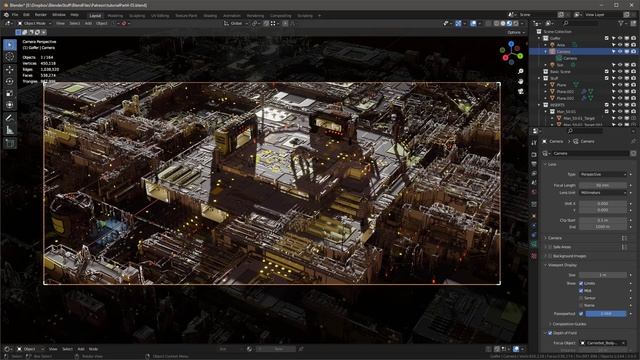Select the Move tool
The image size is (640, 360).
coord(10,70)
